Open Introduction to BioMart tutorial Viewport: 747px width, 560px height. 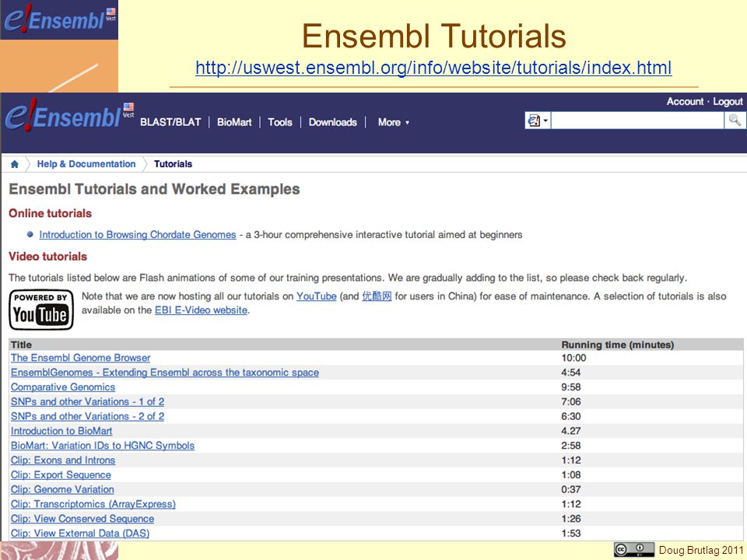(x=61, y=431)
